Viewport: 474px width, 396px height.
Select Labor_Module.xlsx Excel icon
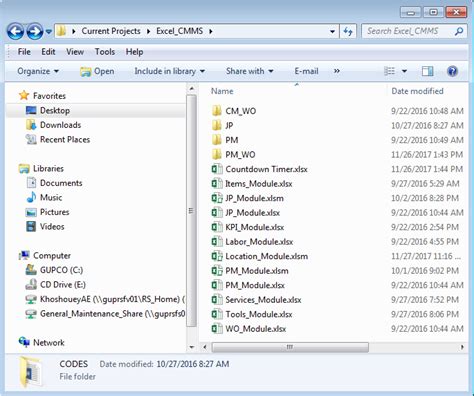[x=217, y=241]
